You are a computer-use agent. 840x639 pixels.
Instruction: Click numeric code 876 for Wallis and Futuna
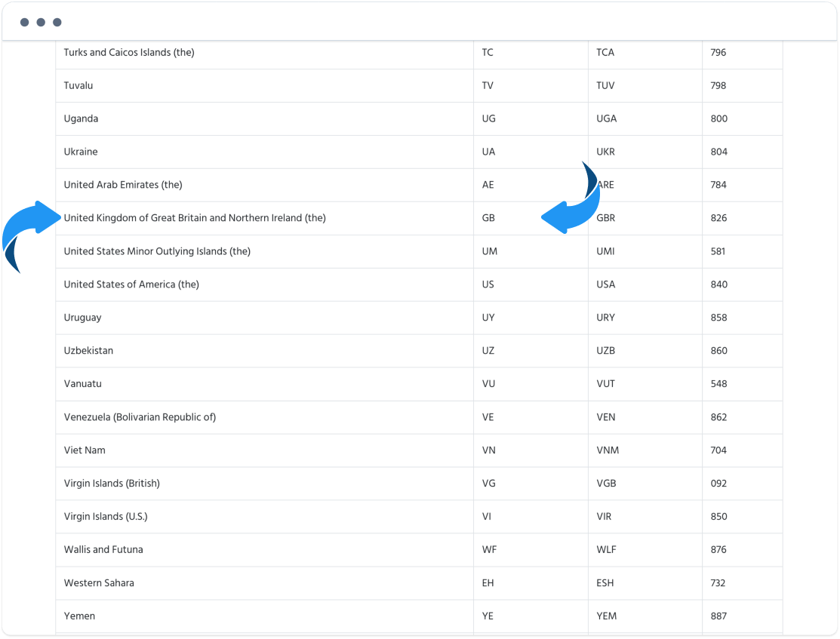coord(718,549)
